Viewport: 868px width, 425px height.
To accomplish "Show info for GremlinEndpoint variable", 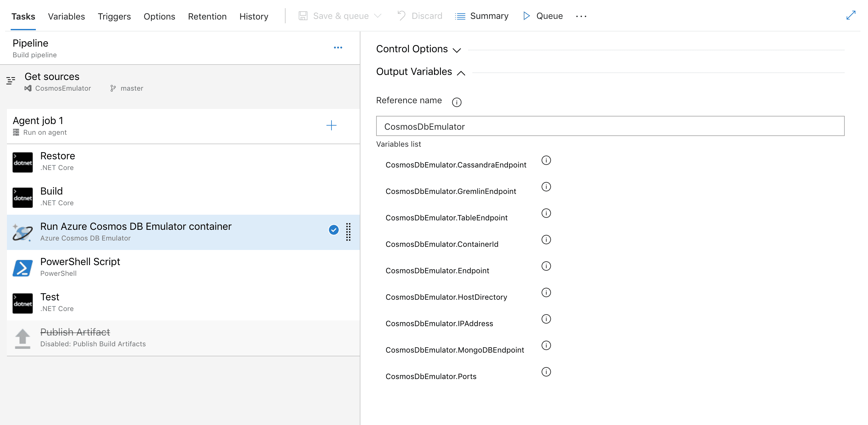I will pos(546,186).
